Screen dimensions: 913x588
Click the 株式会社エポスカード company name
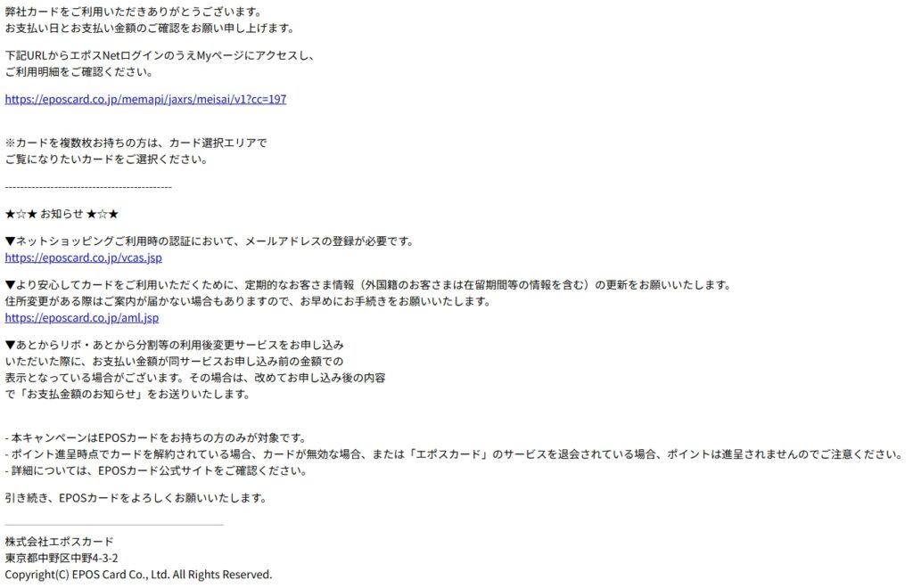click(x=60, y=542)
